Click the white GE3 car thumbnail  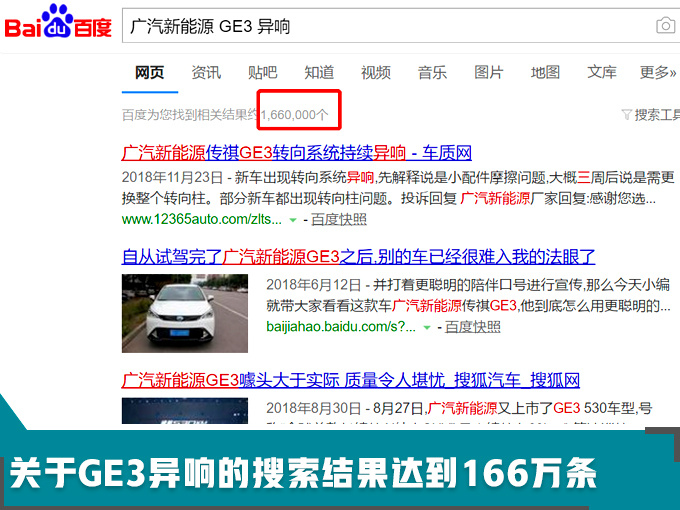tap(185, 313)
